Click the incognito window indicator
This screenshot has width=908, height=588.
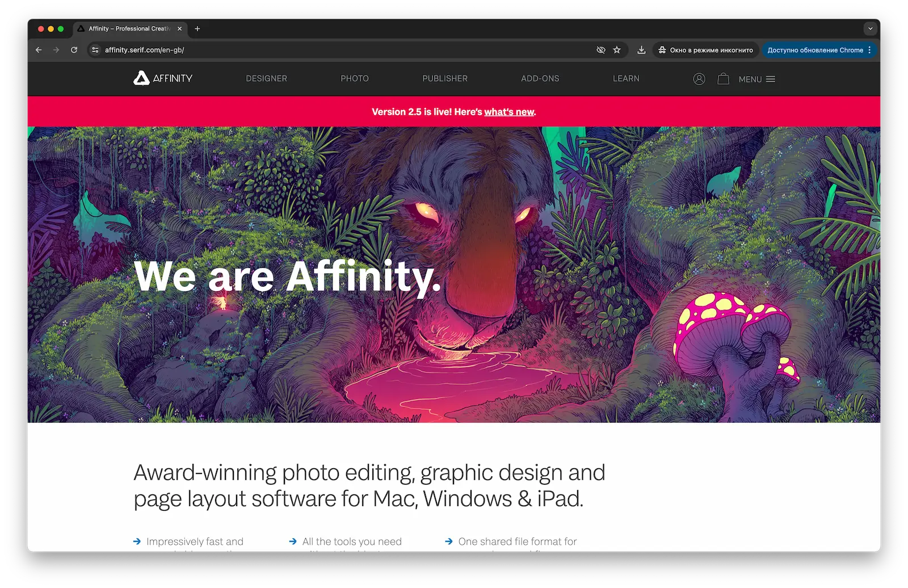705,50
